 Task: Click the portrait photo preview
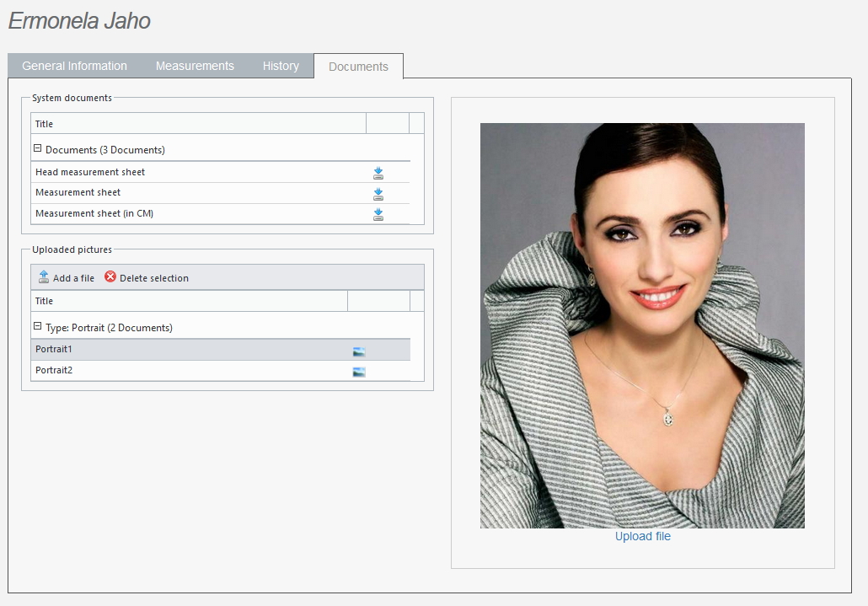coord(642,325)
